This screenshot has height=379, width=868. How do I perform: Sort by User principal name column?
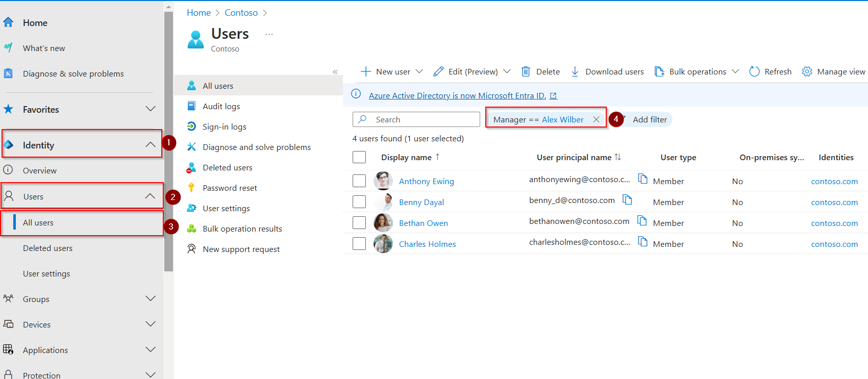pyautogui.click(x=579, y=157)
